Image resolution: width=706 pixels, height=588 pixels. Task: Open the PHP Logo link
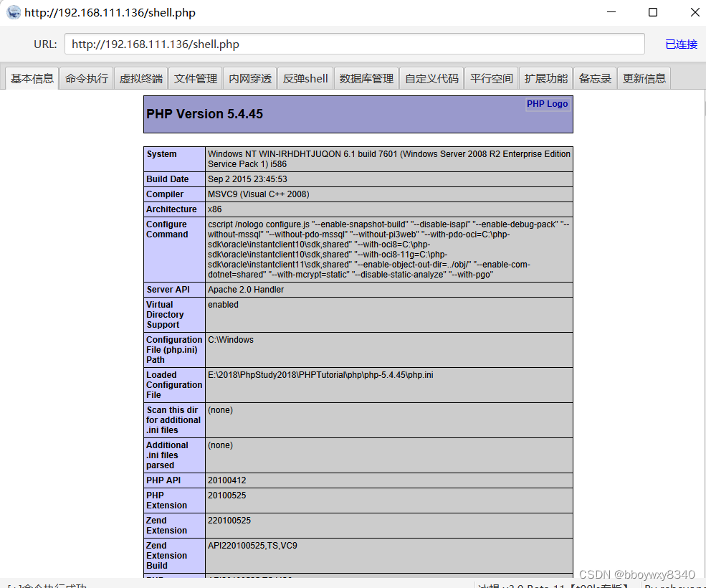point(547,104)
